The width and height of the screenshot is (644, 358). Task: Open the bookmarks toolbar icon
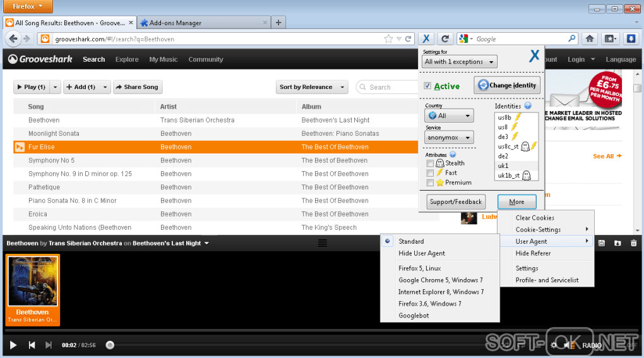tap(610, 39)
